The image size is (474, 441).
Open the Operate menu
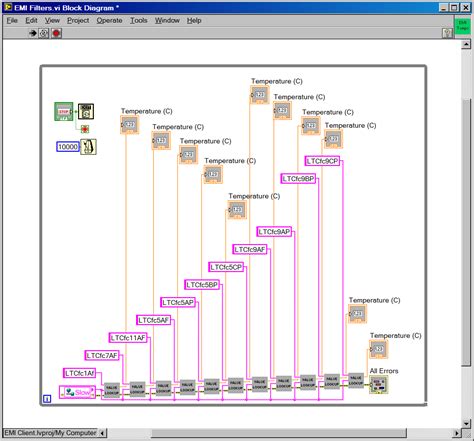109,20
